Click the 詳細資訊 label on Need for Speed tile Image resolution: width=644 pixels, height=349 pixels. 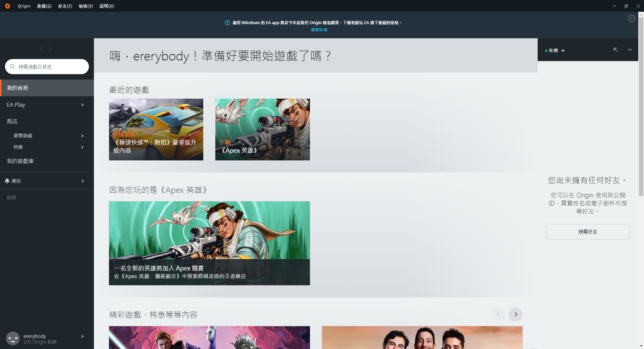pyautogui.click(x=124, y=134)
